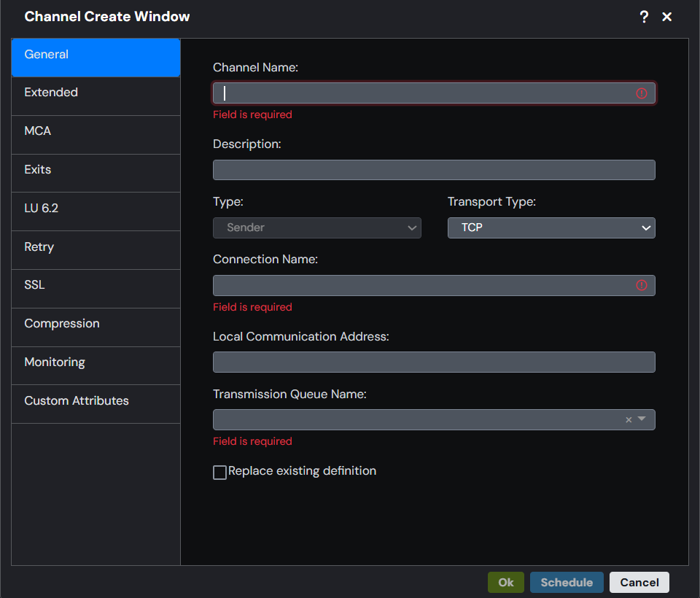The image size is (700, 598).
Task: Go to the Exits tab
Action: pyautogui.click(x=96, y=174)
